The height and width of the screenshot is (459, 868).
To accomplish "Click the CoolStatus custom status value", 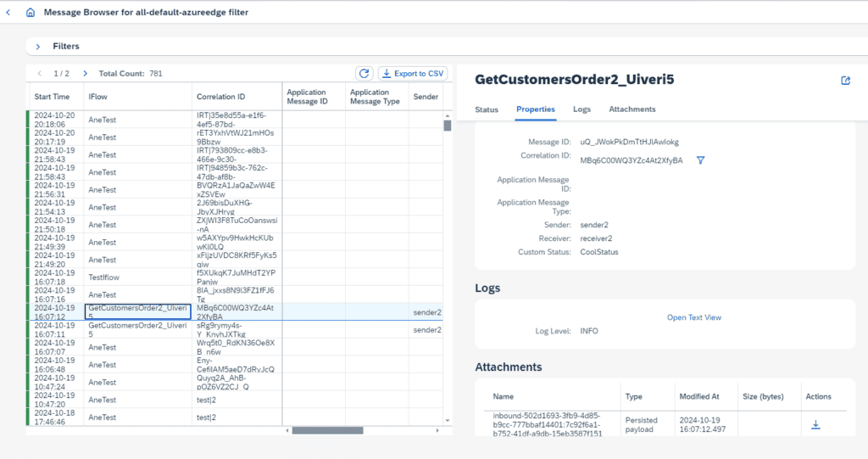I will tap(599, 252).
